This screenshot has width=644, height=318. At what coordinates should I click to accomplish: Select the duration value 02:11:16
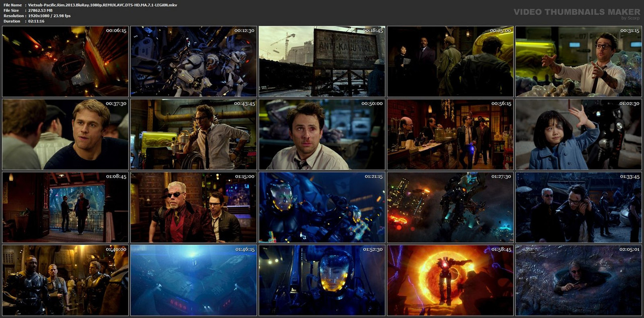point(36,21)
